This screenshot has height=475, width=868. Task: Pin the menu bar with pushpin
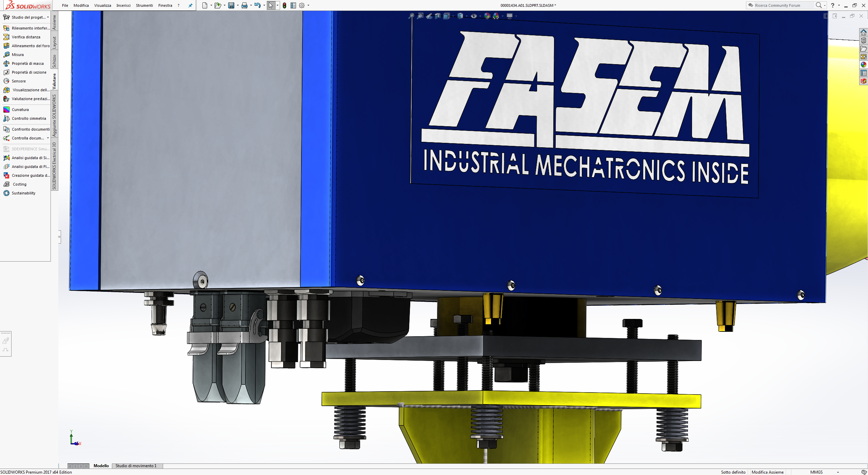pyautogui.click(x=190, y=5)
